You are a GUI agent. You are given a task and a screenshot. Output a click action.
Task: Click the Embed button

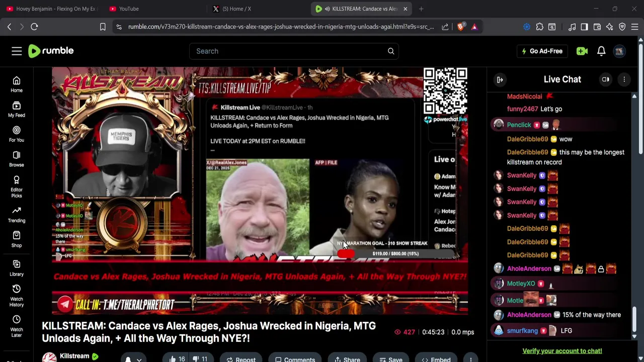[436, 359]
